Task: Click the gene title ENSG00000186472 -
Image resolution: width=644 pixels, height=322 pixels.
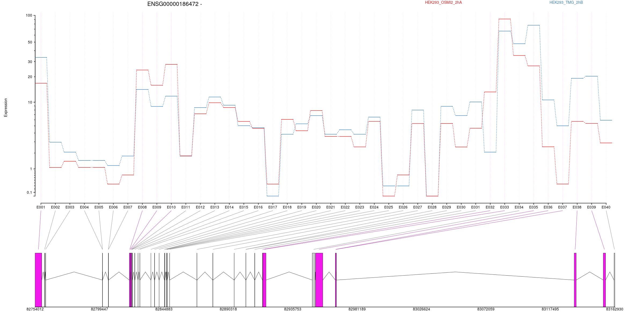Action: point(175,4)
